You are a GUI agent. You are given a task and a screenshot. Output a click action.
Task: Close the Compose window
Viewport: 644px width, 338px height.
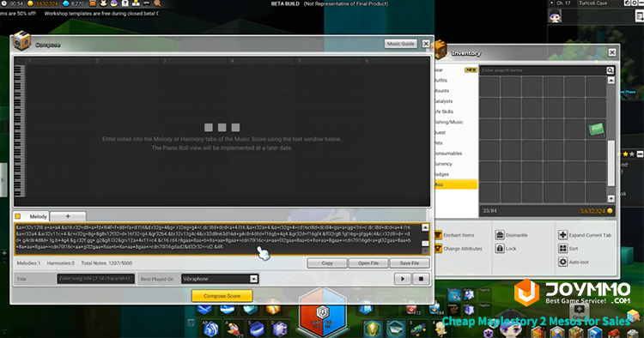click(x=426, y=44)
